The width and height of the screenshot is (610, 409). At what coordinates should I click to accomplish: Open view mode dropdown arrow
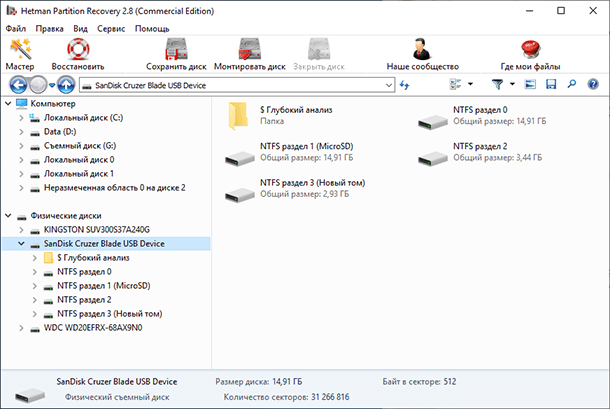tap(470, 84)
